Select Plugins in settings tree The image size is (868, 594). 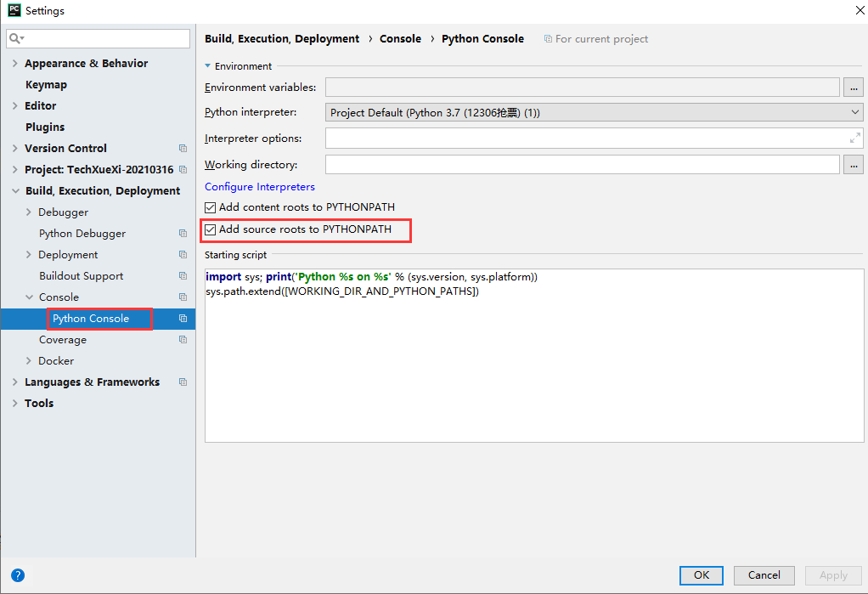(45, 127)
